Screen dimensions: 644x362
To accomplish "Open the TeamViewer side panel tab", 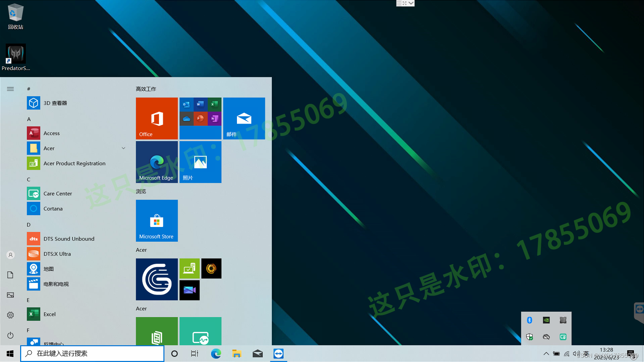I will [639, 312].
